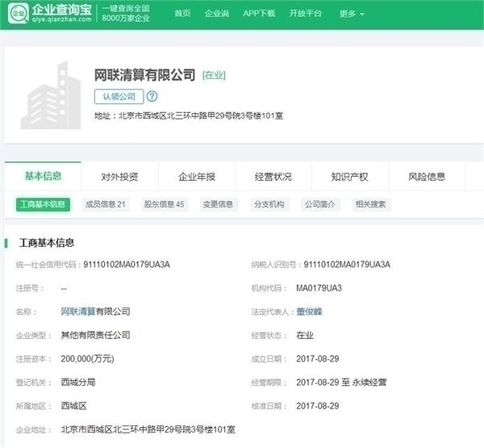Screen dimensions: 484x448
Task: Open 开放平台 in the top navigation
Action: (x=305, y=13)
